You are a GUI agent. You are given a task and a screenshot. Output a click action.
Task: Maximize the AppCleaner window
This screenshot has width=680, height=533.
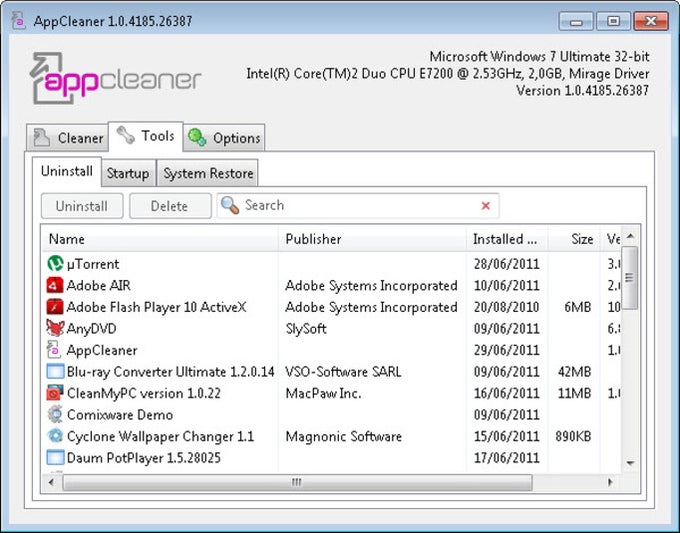(613, 21)
